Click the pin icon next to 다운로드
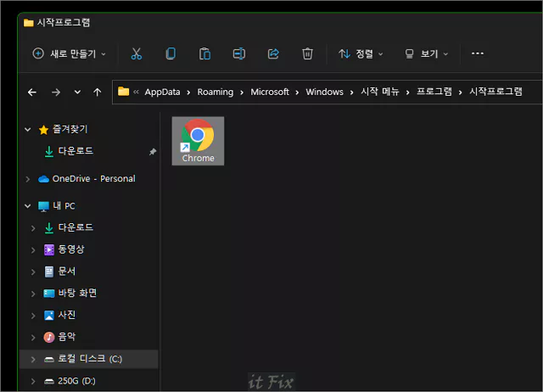 pos(153,152)
